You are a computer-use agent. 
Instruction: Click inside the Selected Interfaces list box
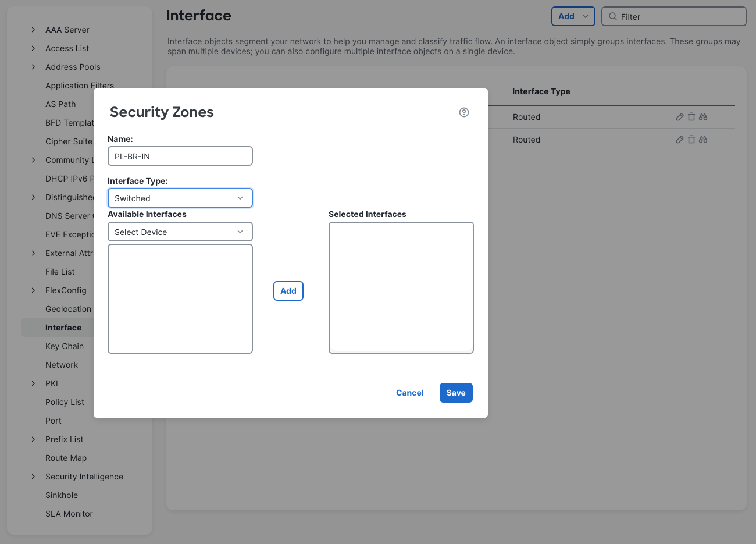(401, 287)
